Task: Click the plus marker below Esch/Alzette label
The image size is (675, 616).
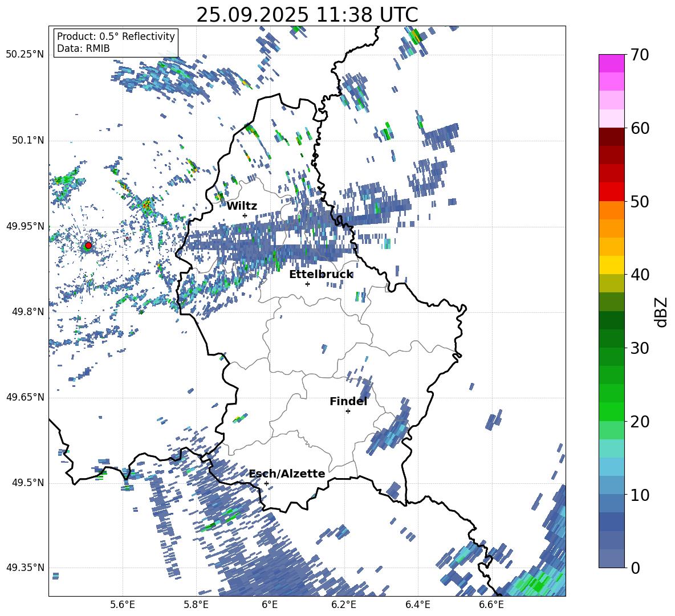Action: tap(266, 483)
